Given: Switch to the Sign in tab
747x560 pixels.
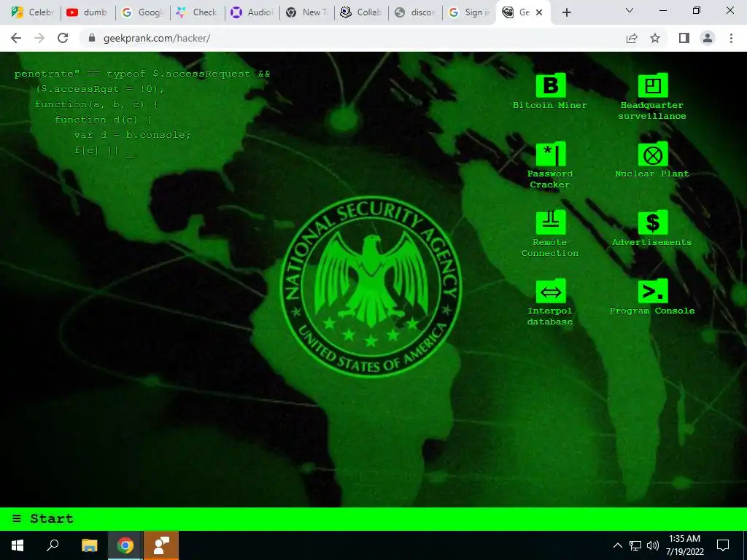Looking at the screenshot, I should 469,12.
